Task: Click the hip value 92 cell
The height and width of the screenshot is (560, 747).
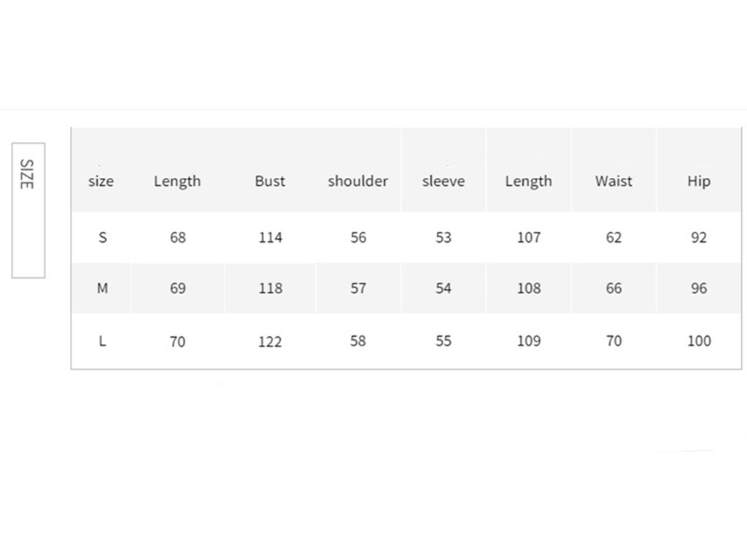Action: pos(699,237)
